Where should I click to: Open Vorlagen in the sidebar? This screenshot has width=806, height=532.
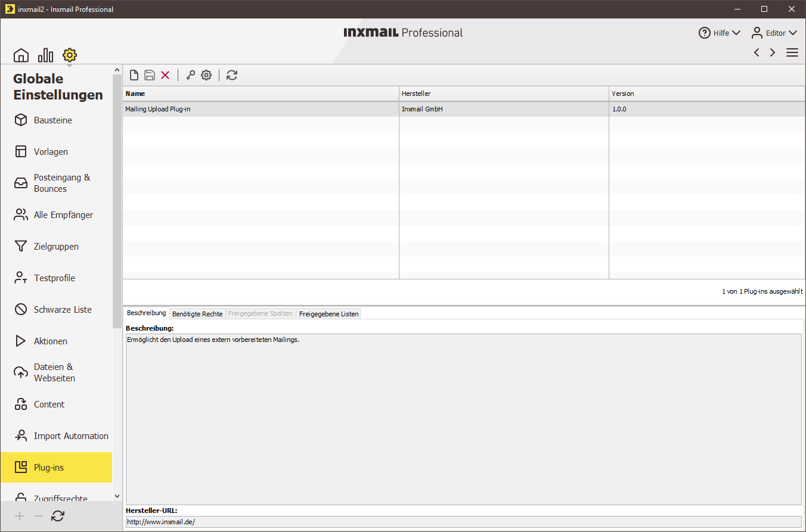[57, 152]
